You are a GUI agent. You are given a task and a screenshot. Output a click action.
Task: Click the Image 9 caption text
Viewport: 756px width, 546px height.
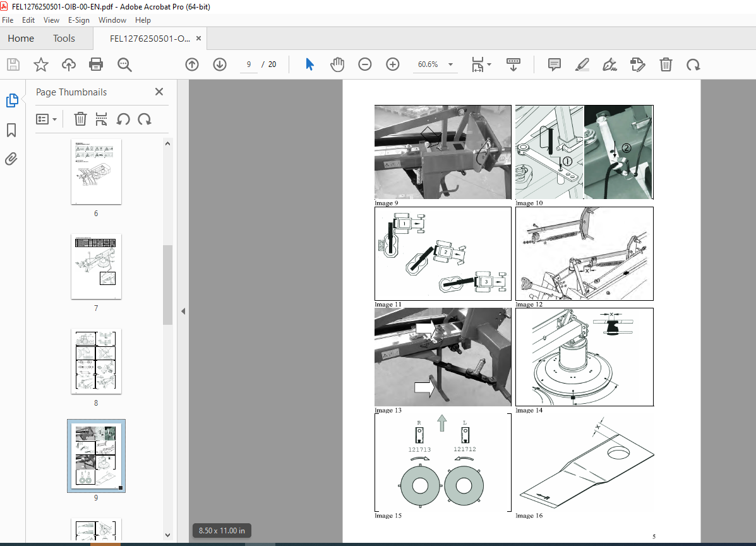point(386,203)
